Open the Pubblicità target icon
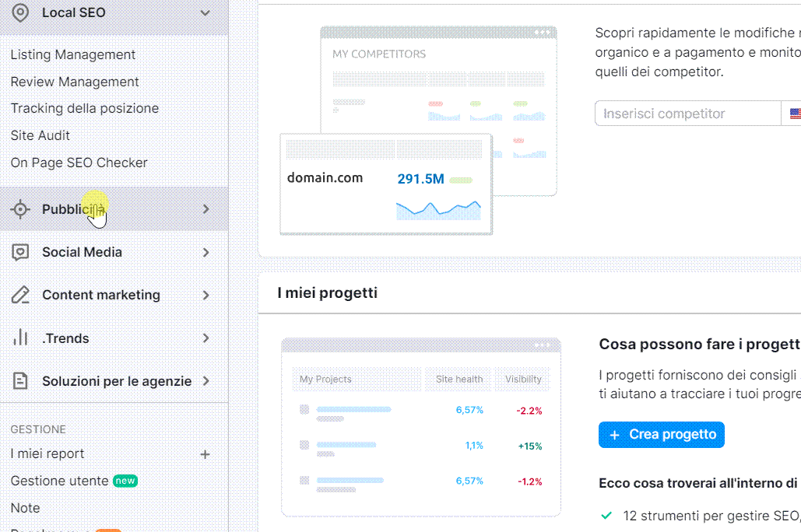This screenshot has width=801, height=532. tap(20, 208)
